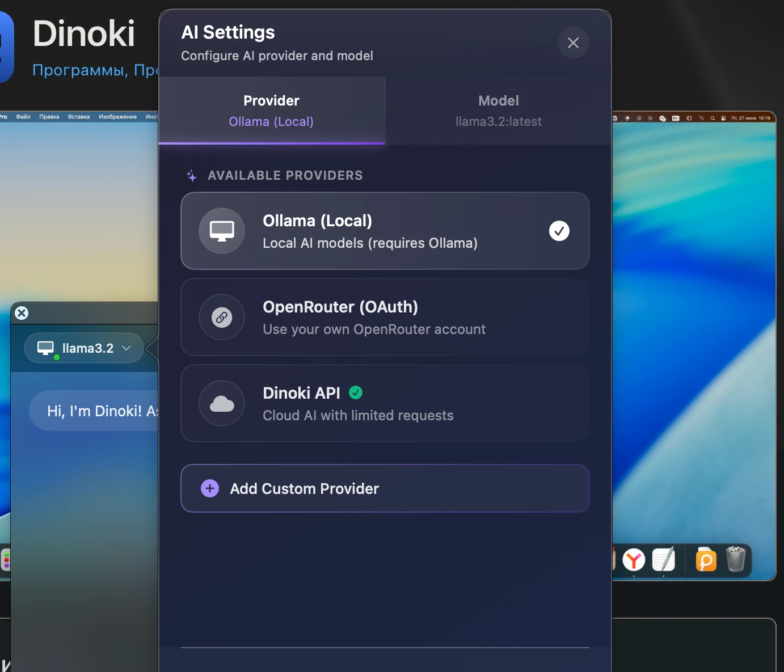Image resolution: width=784 pixels, height=672 pixels.
Task: Select the Dinoki API provider
Action: [x=385, y=403]
